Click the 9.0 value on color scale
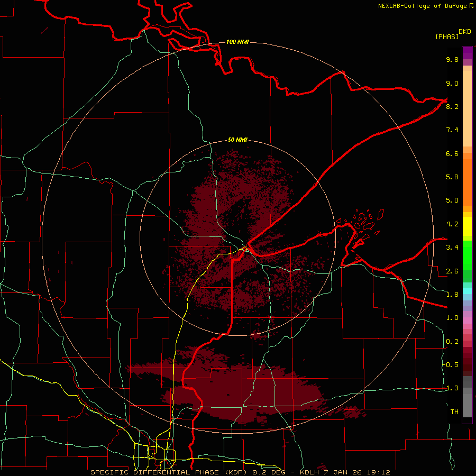The height and width of the screenshot is (476, 476). click(x=452, y=83)
